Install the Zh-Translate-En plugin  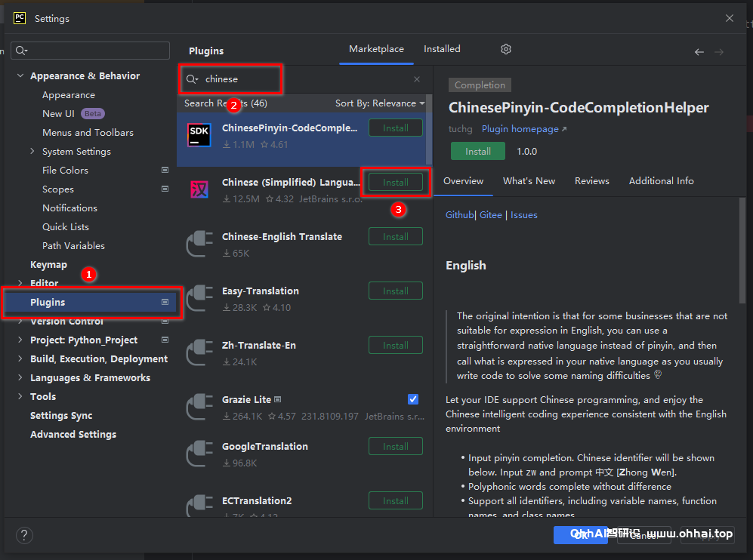[x=396, y=345]
